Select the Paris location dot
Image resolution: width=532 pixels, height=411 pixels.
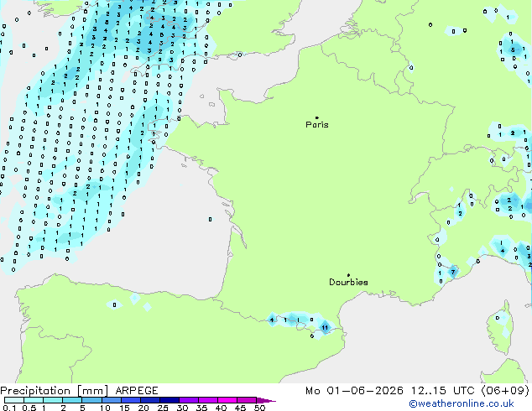[x=317, y=117]
